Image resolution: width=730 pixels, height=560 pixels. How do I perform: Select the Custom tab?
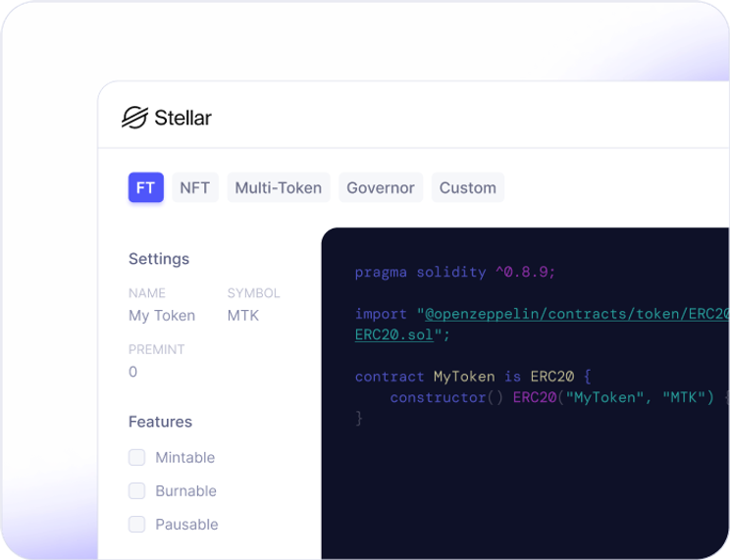[468, 187]
